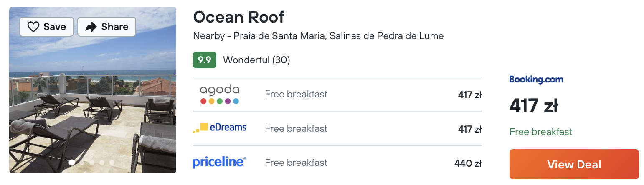
Task: Jump to the last photo carousel dot
Action: 112,162
